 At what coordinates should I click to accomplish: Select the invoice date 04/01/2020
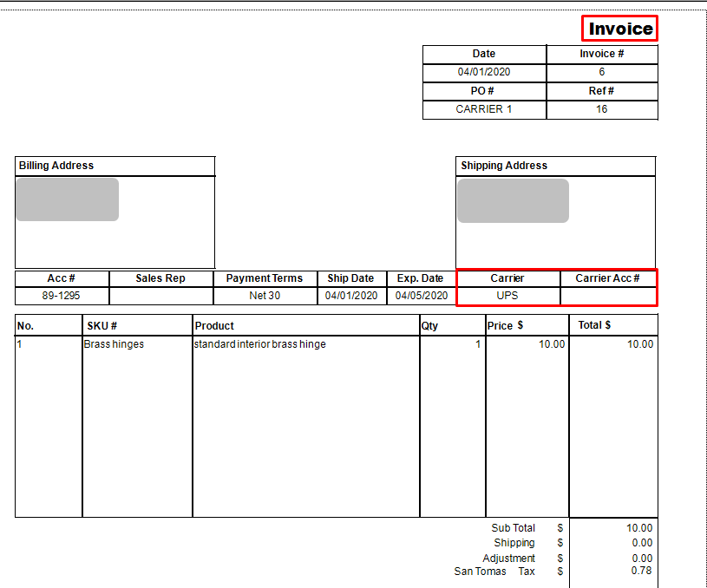483,72
